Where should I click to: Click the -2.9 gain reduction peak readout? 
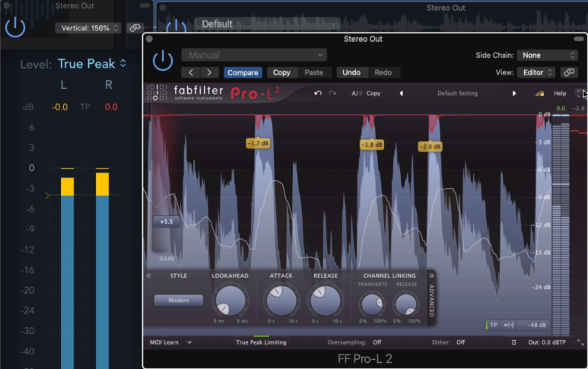pos(579,108)
